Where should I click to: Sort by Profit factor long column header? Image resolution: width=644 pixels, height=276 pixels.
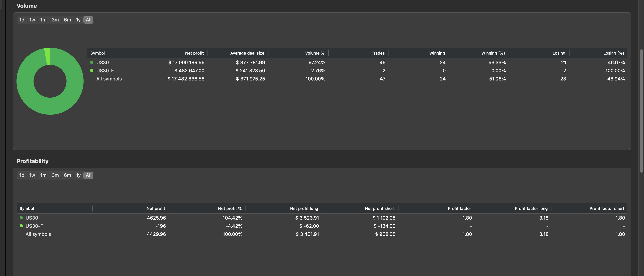point(531,208)
